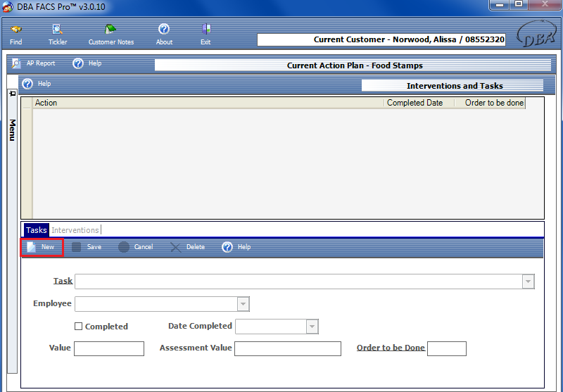
Task: Toggle the Completed checkbox
Action: (x=79, y=327)
